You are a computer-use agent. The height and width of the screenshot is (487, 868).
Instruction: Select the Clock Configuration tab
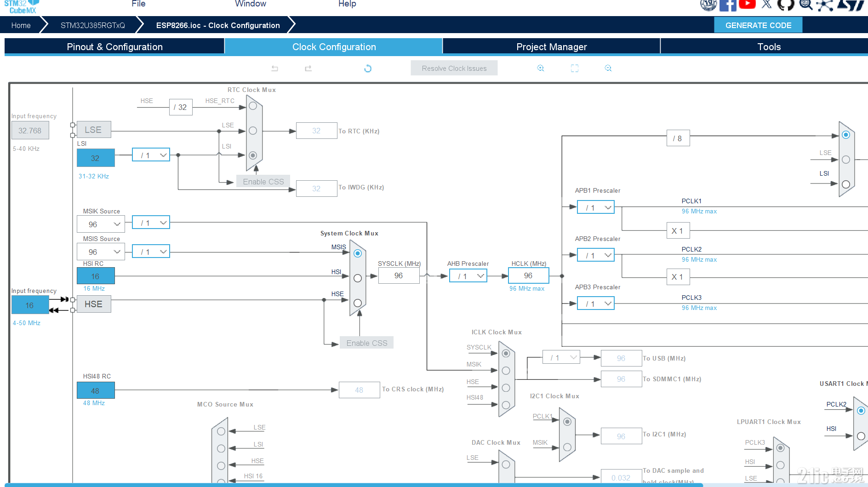tap(334, 46)
